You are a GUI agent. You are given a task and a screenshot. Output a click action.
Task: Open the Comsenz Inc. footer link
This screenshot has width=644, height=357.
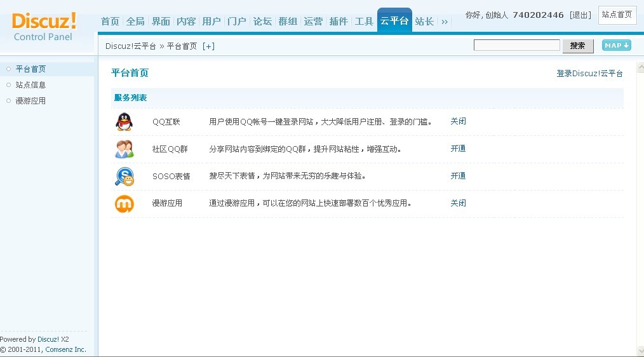[x=65, y=349]
